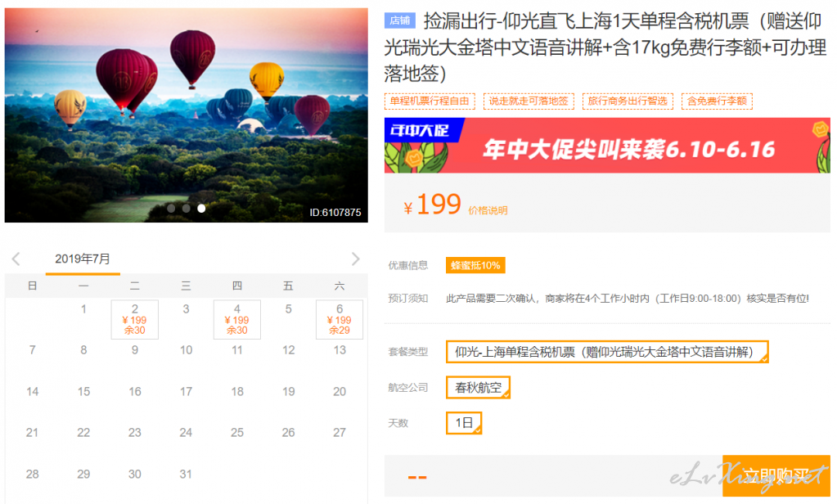The height and width of the screenshot is (504, 837).
Task: Click calendar date 22
Action: point(83,433)
